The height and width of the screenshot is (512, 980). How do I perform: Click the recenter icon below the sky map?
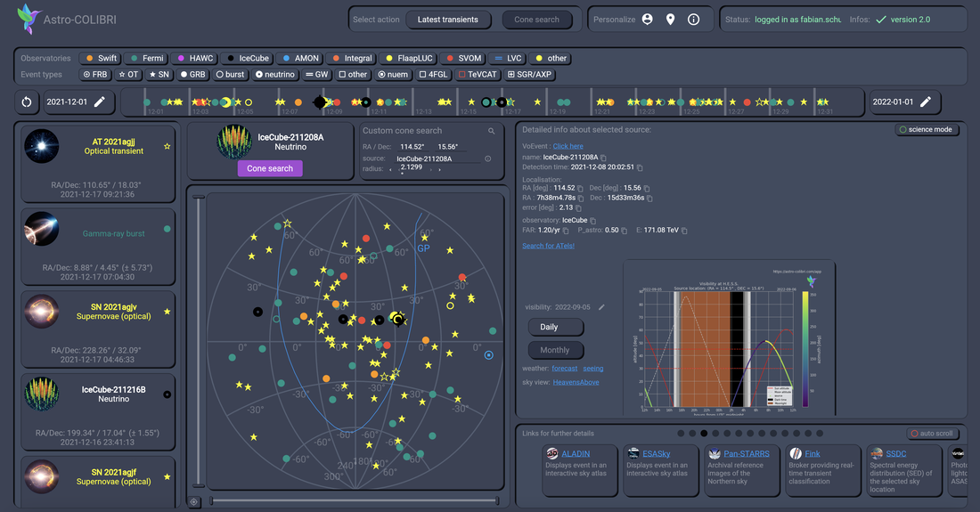(x=193, y=501)
